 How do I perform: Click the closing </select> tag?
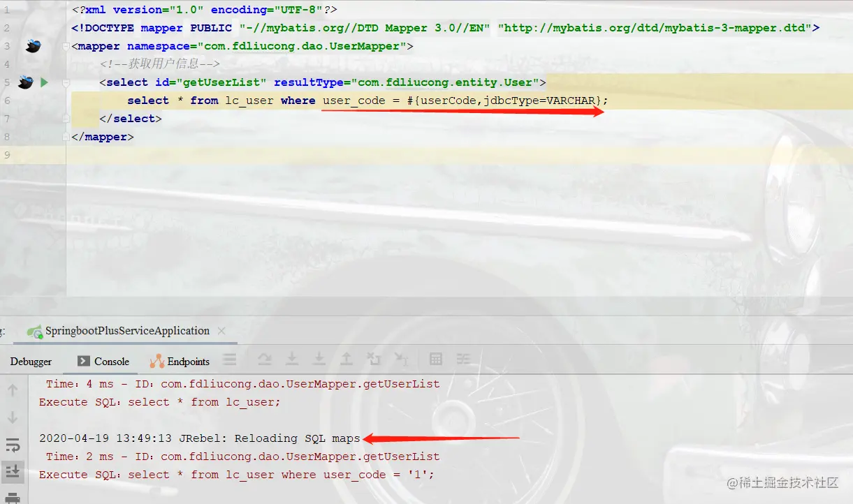131,119
